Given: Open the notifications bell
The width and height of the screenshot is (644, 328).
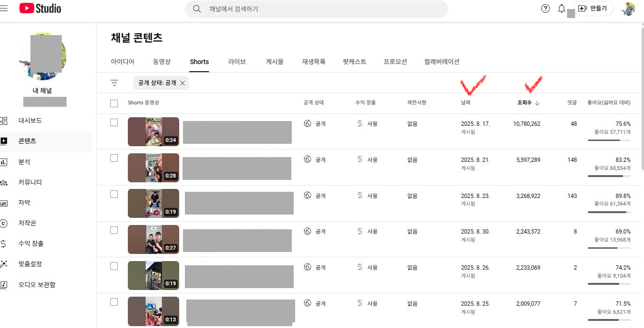Looking at the screenshot, I should (561, 9).
